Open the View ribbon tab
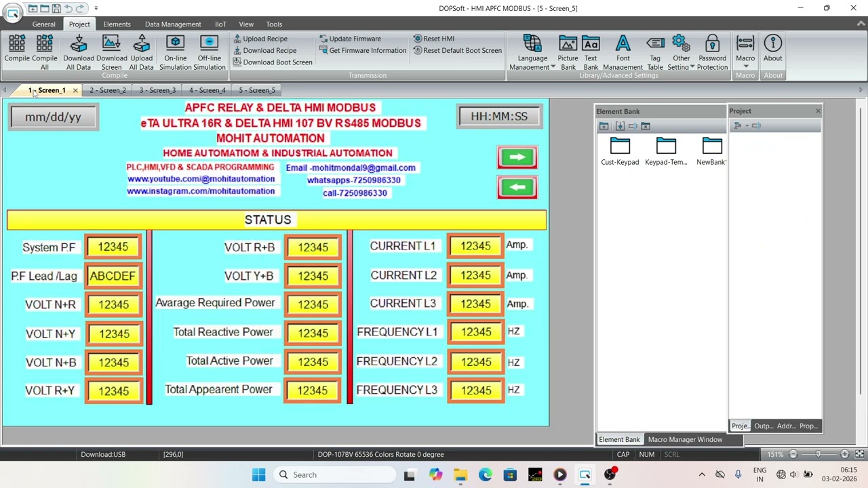 (x=246, y=24)
